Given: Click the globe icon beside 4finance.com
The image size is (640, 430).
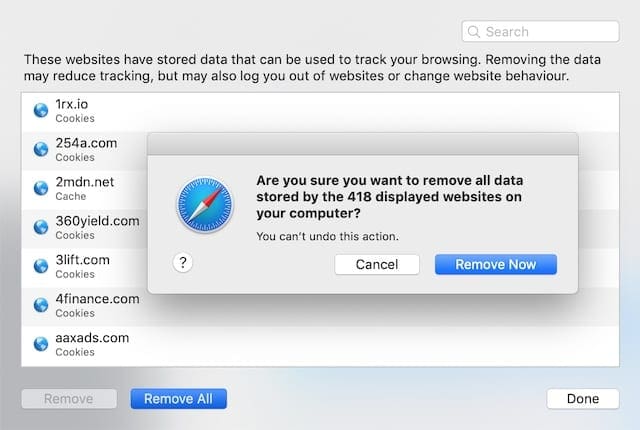Looking at the screenshot, I should 41,305.
